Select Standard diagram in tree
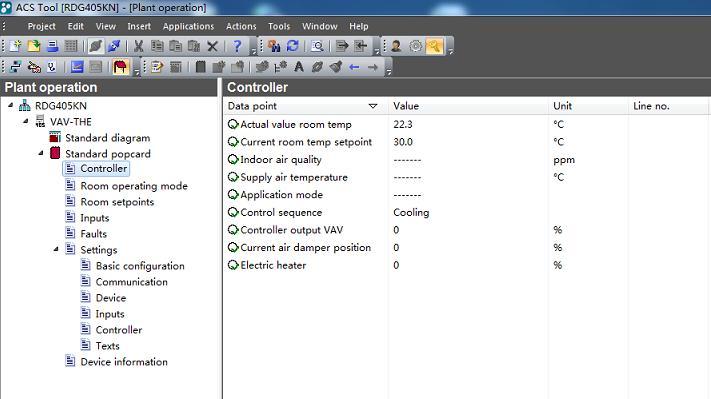711x399 pixels. (x=107, y=138)
